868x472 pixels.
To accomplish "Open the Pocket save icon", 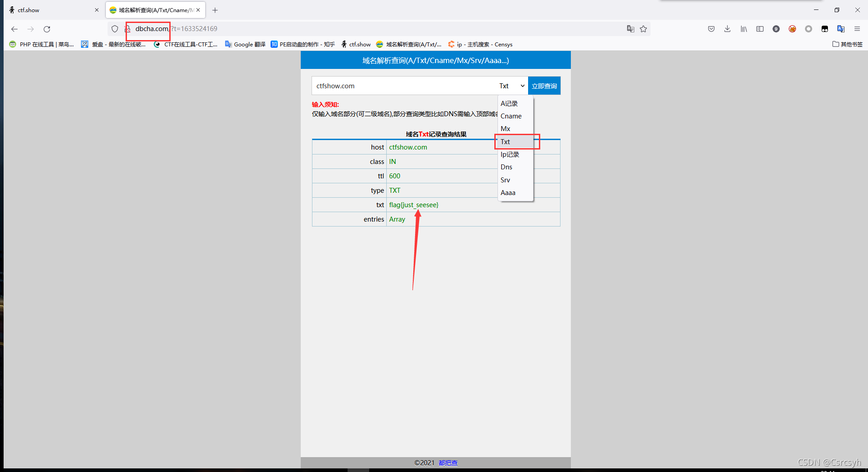I will click(x=711, y=29).
